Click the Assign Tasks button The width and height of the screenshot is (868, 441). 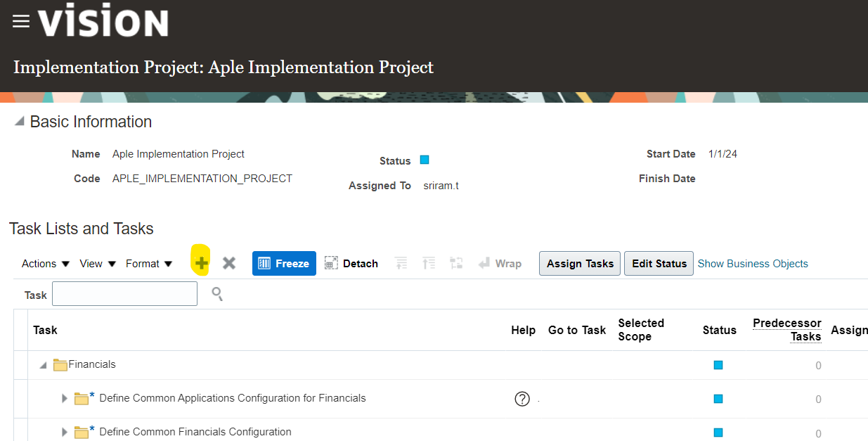click(x=579, y=263)
